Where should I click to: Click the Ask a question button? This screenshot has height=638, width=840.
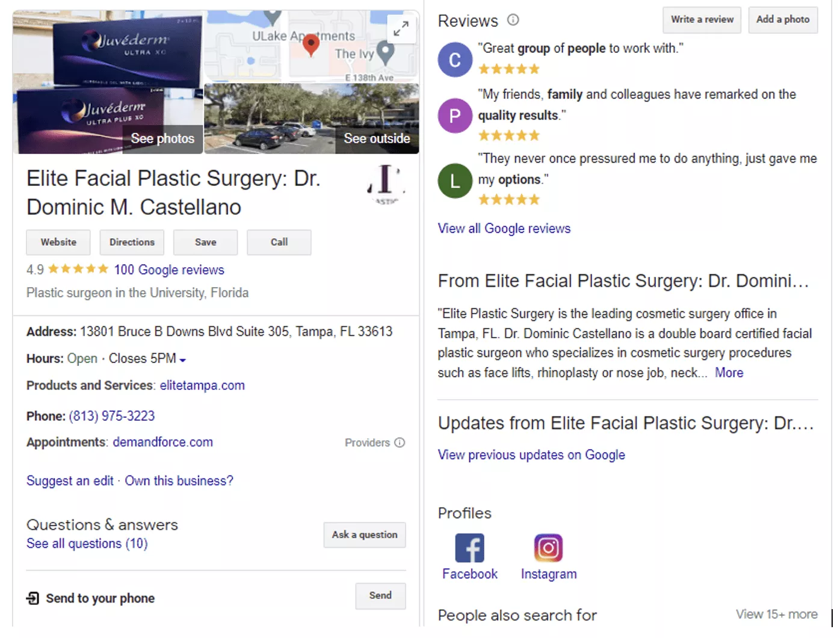point(365,534)
